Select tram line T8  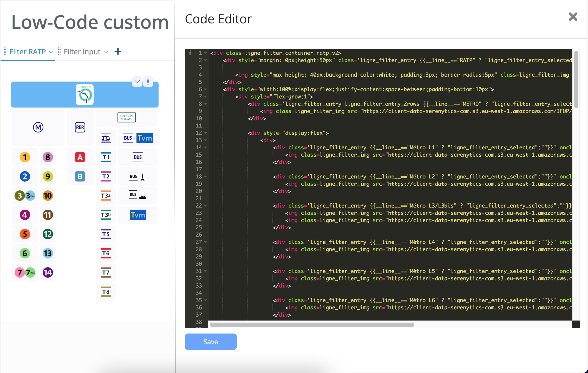point(106,292)
